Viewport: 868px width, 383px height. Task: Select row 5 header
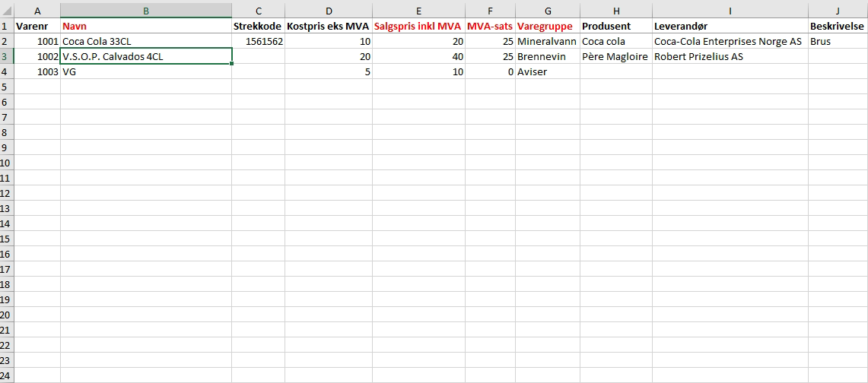click(x=7, y=87)
